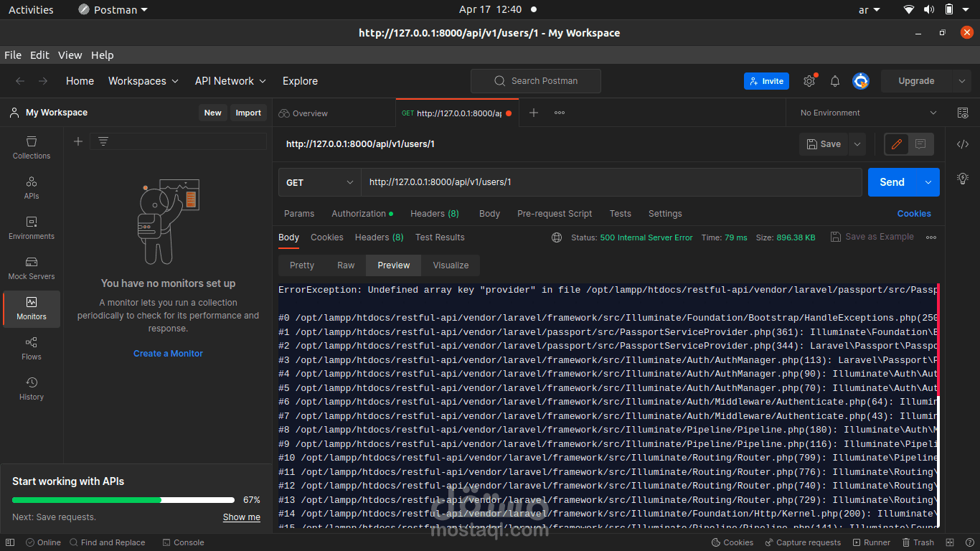Open the Mock Servers sidebar panel
Image resolution: width=980 pixels, height=551 pixels.
tap(32, 268)
